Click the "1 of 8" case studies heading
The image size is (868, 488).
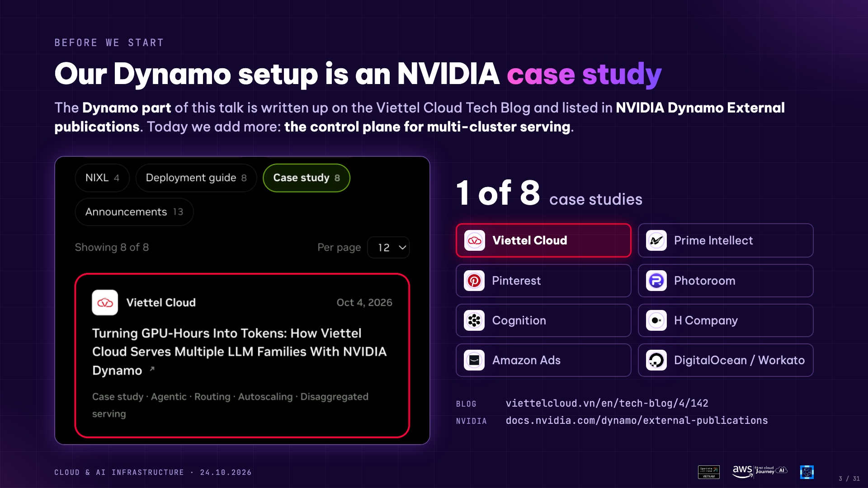(498, 193)
